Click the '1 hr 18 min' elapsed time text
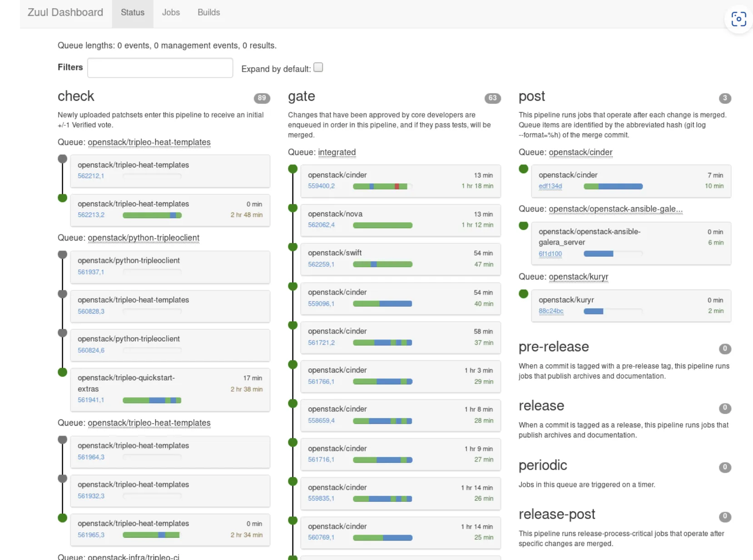Image resolution: width=753 pixels, height=560 pixels. click(x=477, y=186)
